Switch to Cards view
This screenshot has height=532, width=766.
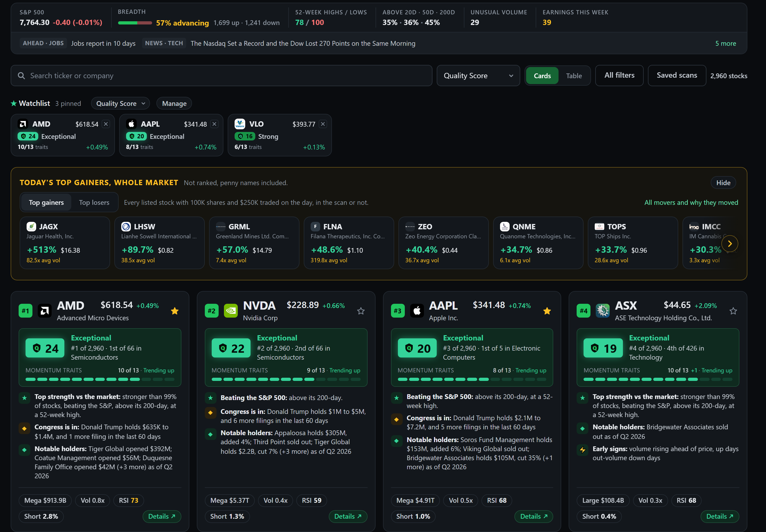[x=542, y=76]
